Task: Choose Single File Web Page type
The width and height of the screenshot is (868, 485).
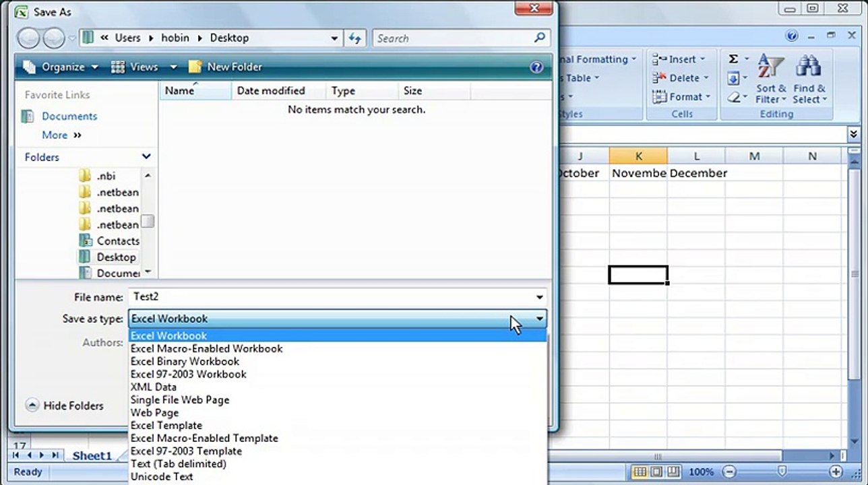Action: point(338,399)
